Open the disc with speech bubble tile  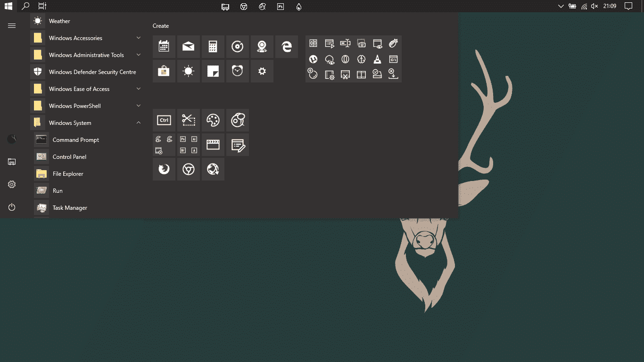pyautogui.click(x=238, y=120)
